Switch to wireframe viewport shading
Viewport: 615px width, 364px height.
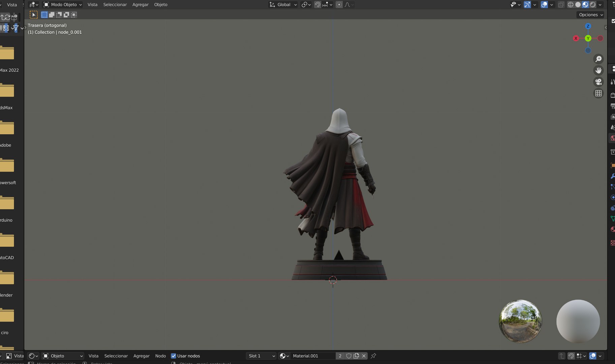(571, 5)
